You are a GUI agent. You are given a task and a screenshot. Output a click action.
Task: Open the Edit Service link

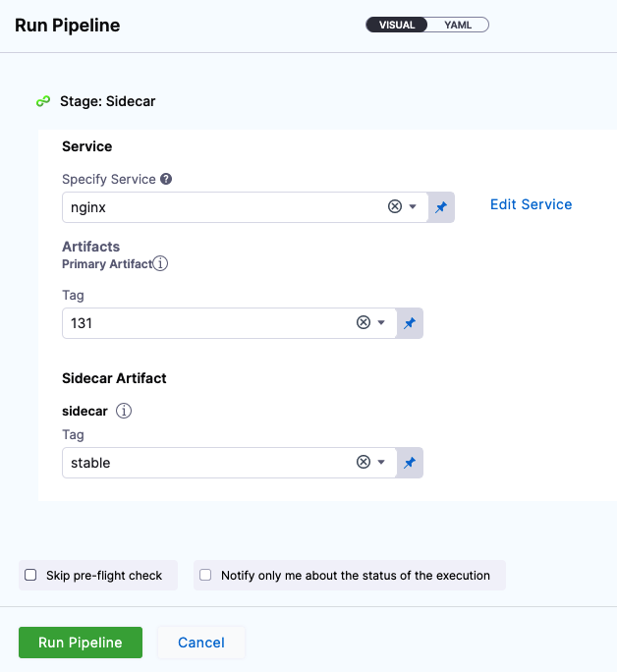[x=531, y=204]
